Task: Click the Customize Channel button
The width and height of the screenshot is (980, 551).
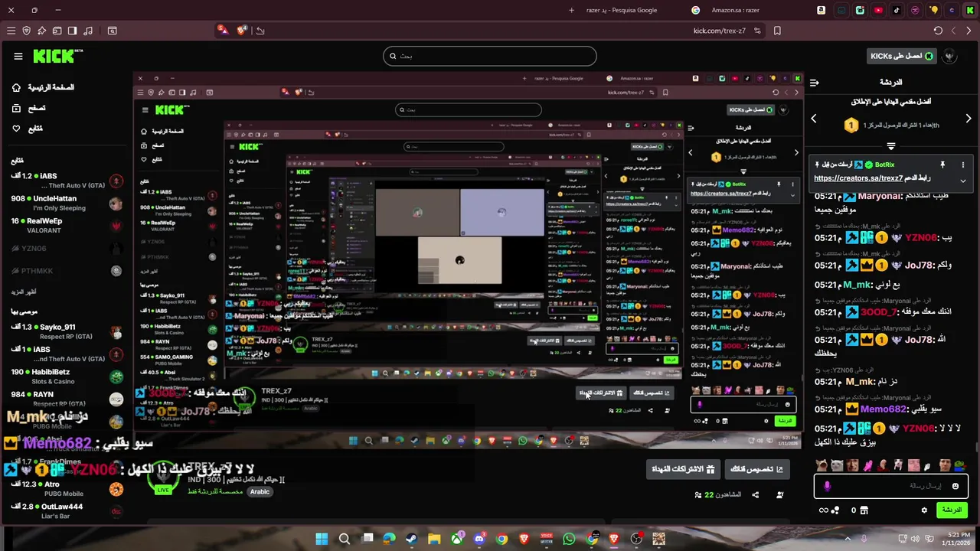Action: [756, 469]
